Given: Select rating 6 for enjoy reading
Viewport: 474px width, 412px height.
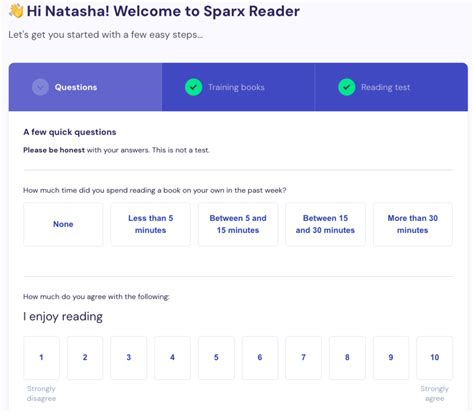Looking at the screenshot, I should click(260, 358).
